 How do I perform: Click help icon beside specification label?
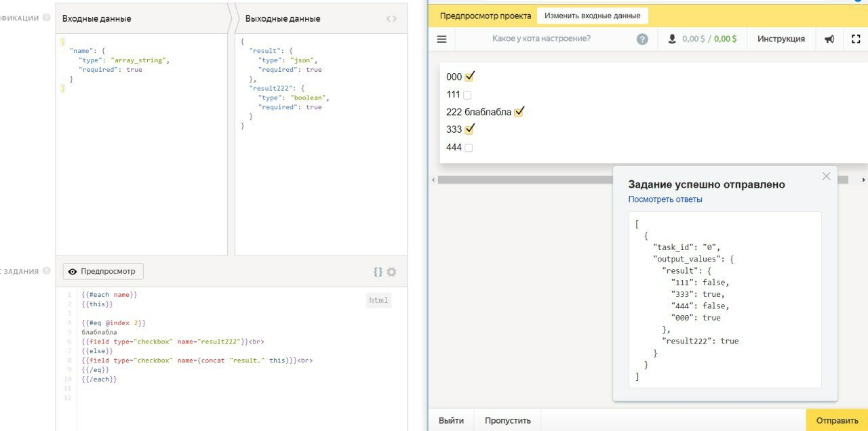(46, 18)
